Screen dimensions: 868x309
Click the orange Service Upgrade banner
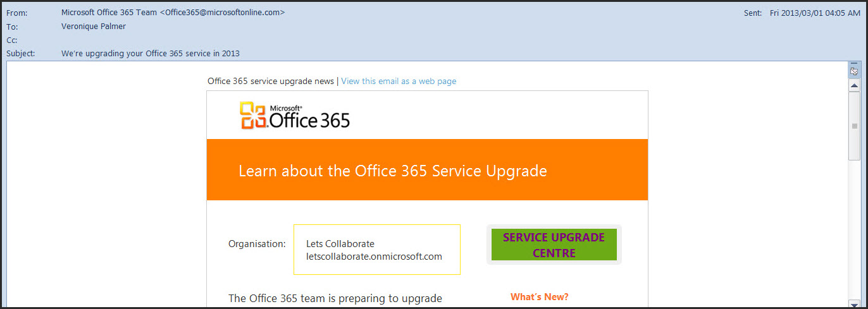point(427,170)
